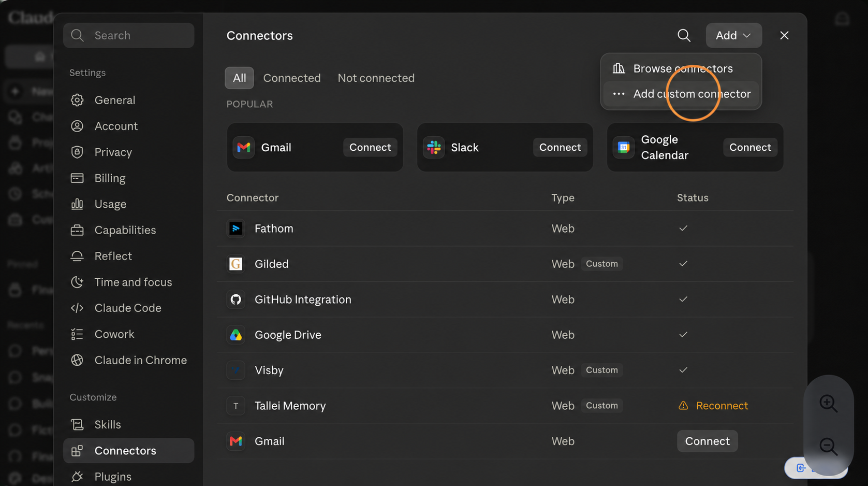
Task: Connect Gmail in the connector table row
Action: pos(707,441)
